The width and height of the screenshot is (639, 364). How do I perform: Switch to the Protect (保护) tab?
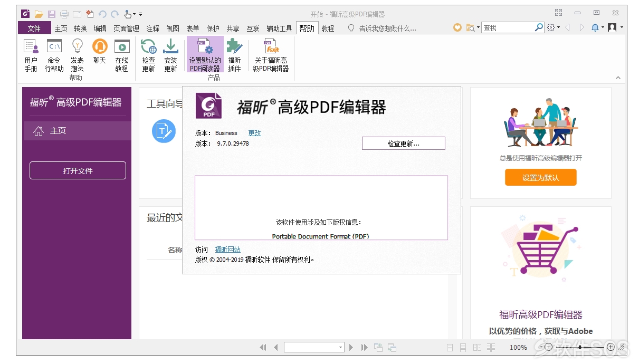[213, 28]
